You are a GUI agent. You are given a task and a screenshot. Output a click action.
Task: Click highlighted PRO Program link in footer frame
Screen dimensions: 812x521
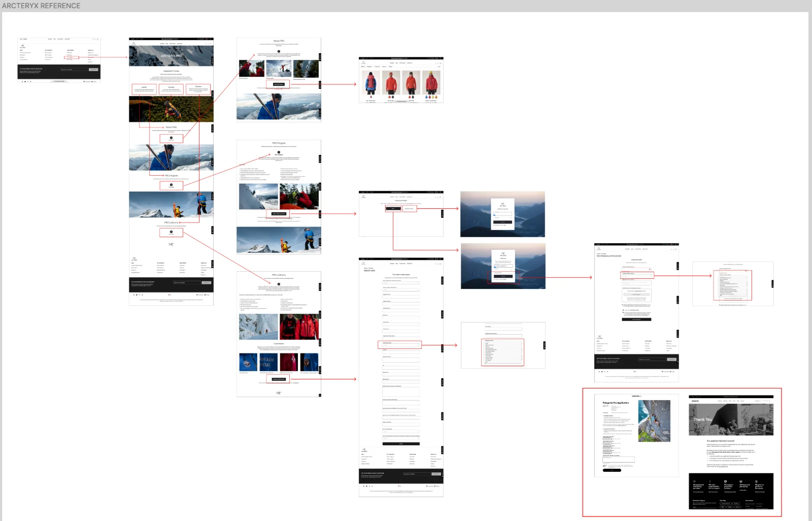(71, 57)
